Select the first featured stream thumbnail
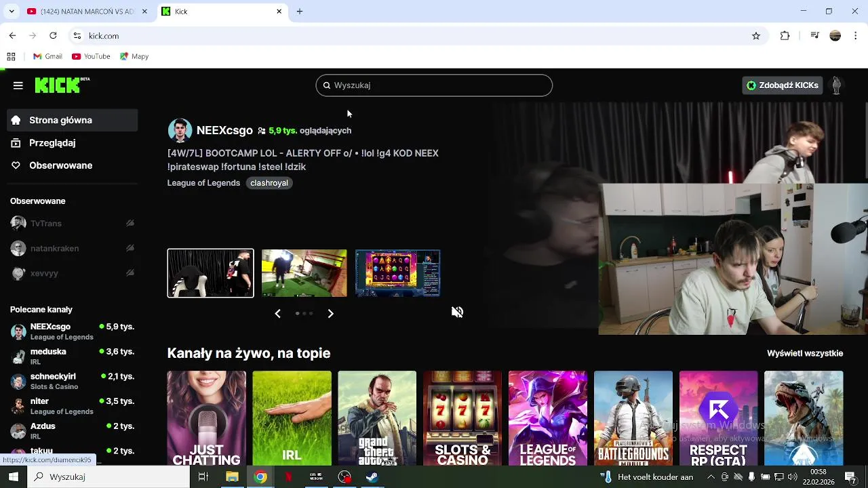The width and height of the screenshot is (868, 488). (x=210, y=273)
